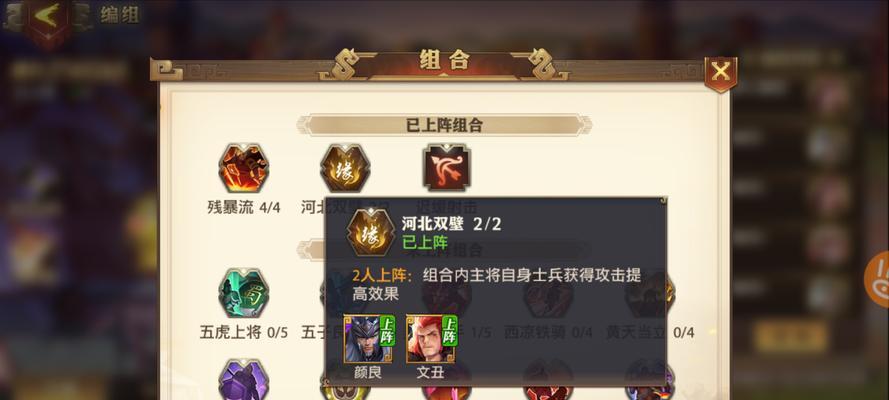Select the 河北双璧 combo icon in deployed row
The height and width of the screenshot is (400, 889).
point(345,168)
